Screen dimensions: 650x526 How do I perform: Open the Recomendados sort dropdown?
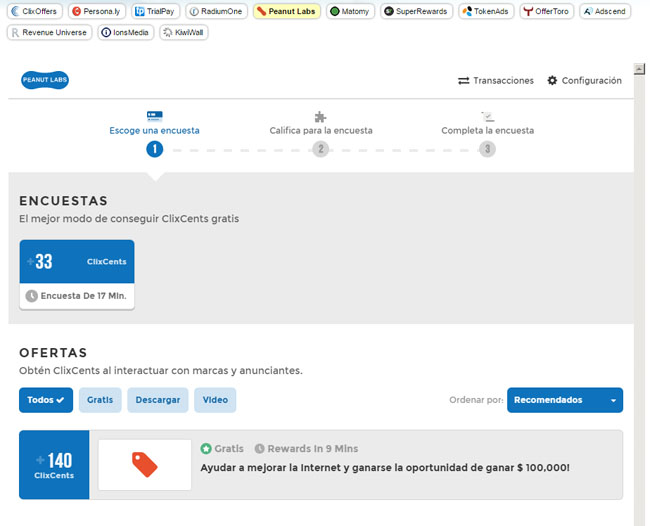coord(565,400)
